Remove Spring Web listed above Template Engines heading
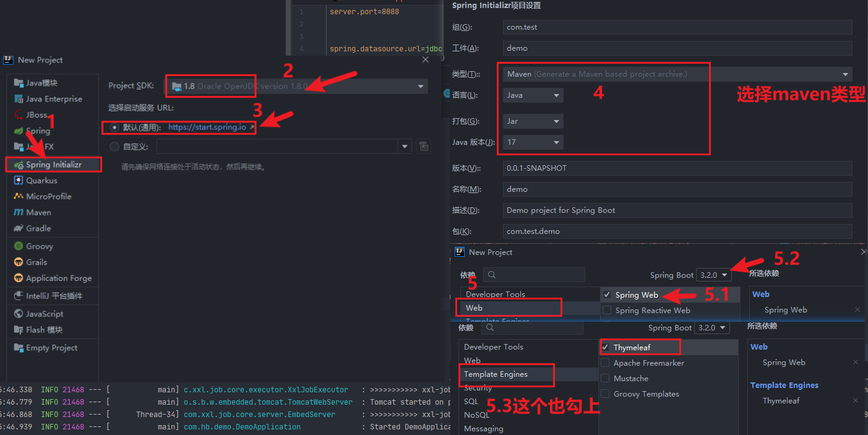Image resolution: width=868 pixels, height=435 pixels. click(x=856, y=363)
